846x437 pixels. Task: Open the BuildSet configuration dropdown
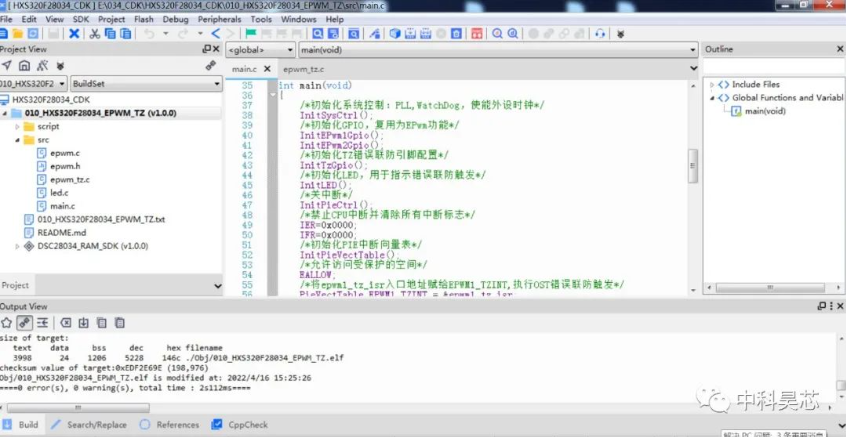tap(147, 84)
